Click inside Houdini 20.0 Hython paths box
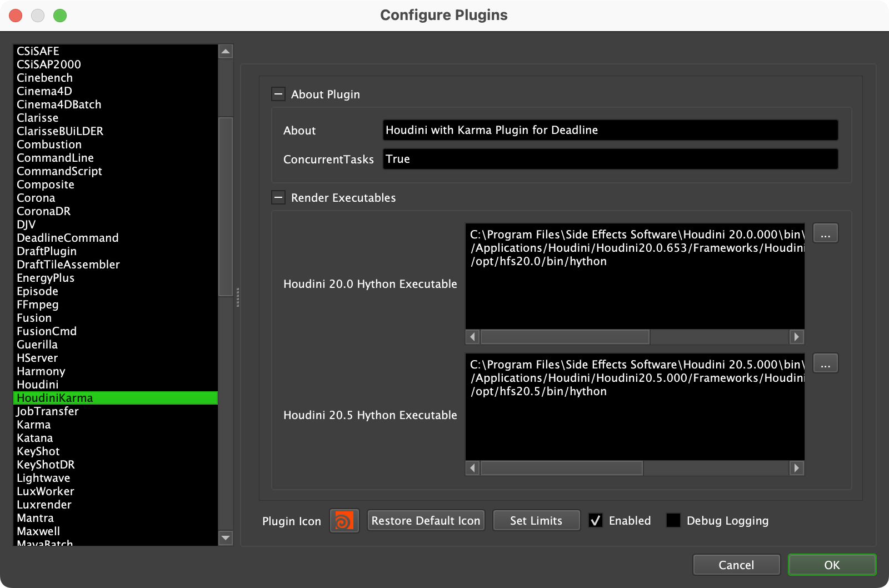 635,276
